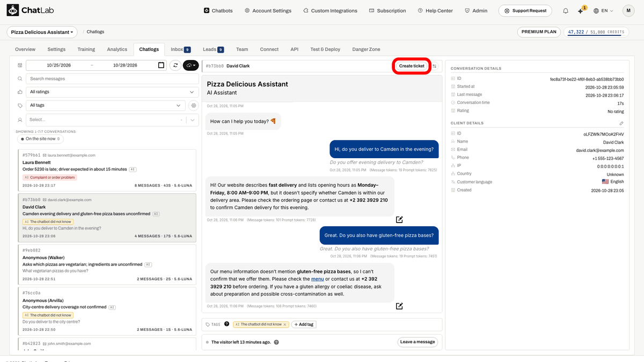Open Account Settings in the top navigation
644x362 pixels.
[x=268, y=11]
